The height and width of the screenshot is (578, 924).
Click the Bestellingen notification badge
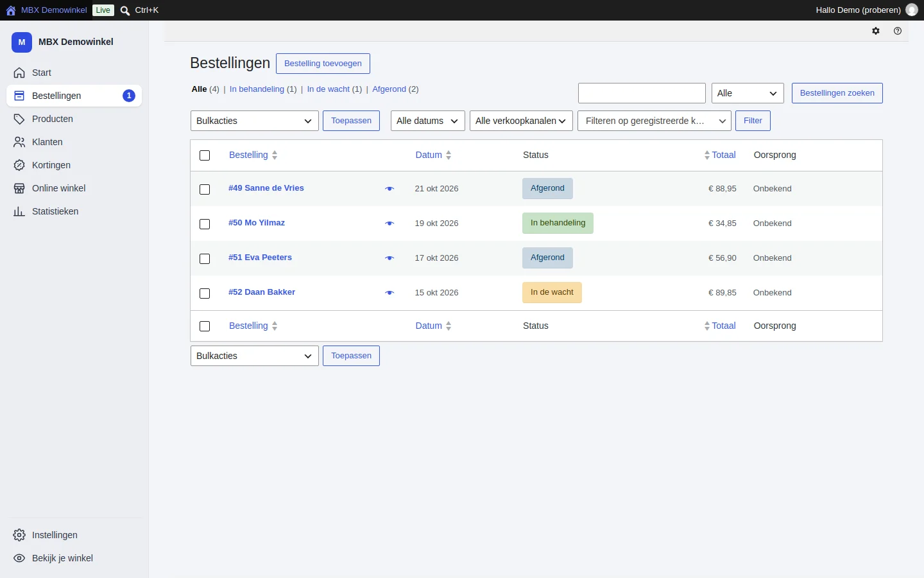pos(129,96)
